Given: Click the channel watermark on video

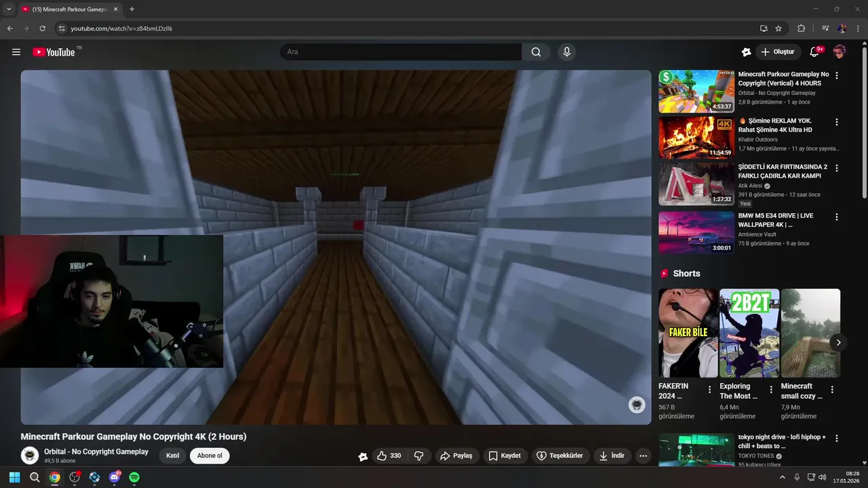Looking at the screenshot, I should (637, 405).
